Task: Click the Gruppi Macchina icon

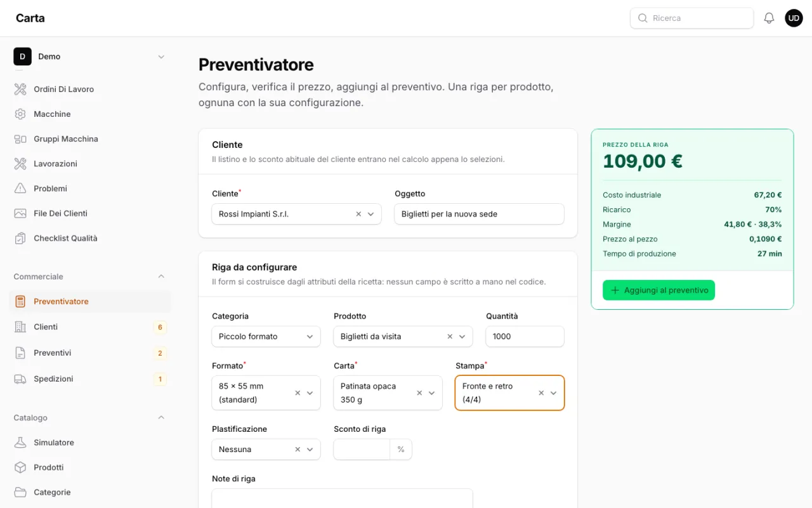Action: click(x=20, y=139)
